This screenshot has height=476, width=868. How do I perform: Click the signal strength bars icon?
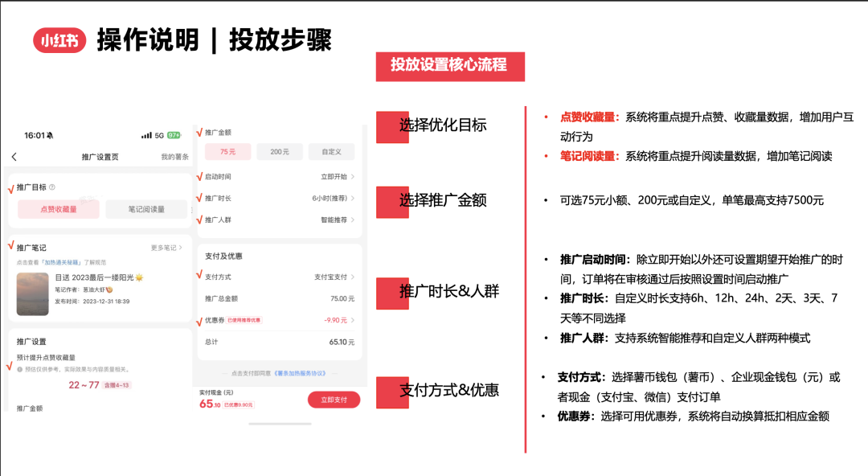146,135
